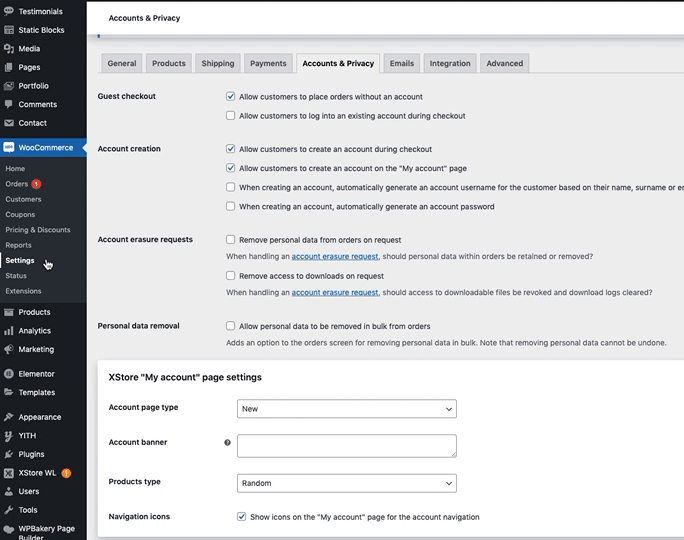Open the Products type dropdown
This screenshot has height=540, width=684.
(x=347, y=483)
